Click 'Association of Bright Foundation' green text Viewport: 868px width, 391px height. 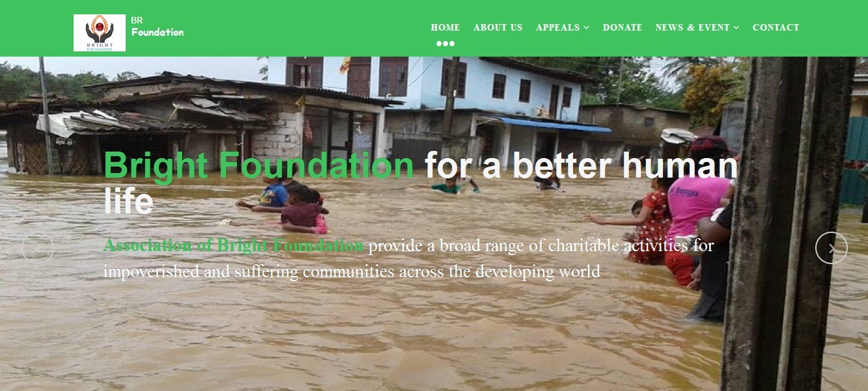click(x=233, y=246)
